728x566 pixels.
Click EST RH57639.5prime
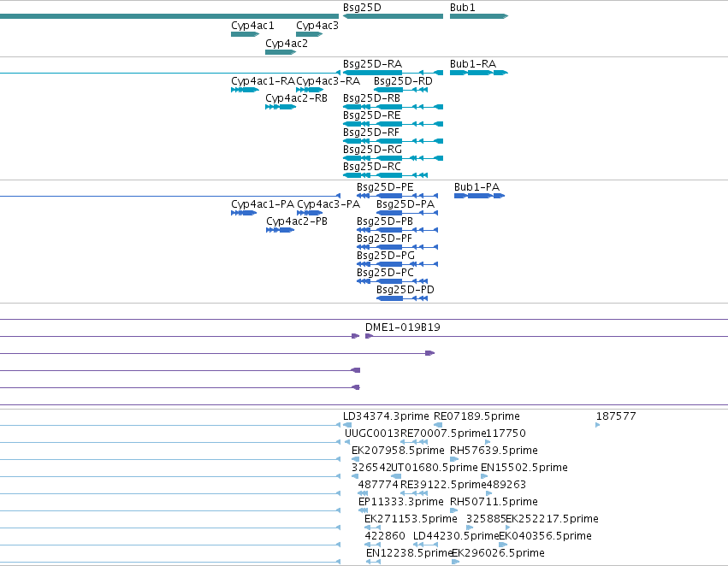click(454, 459)
